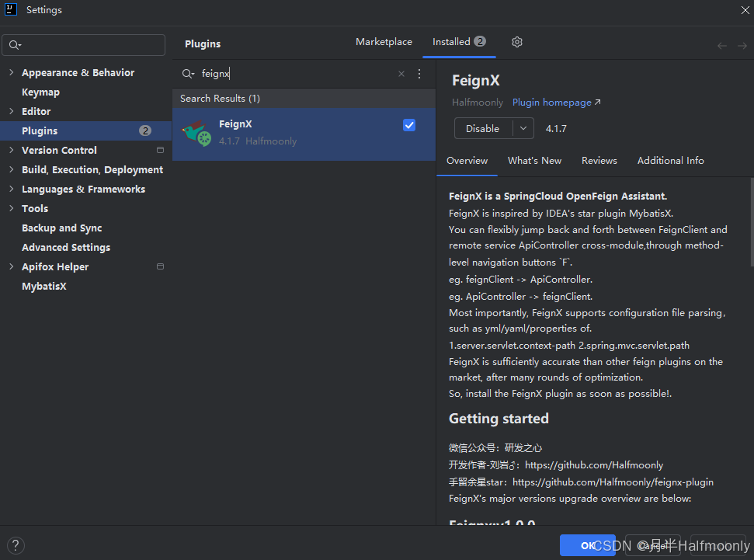
Task: Open the plugin search options menu
Action: 419,74
